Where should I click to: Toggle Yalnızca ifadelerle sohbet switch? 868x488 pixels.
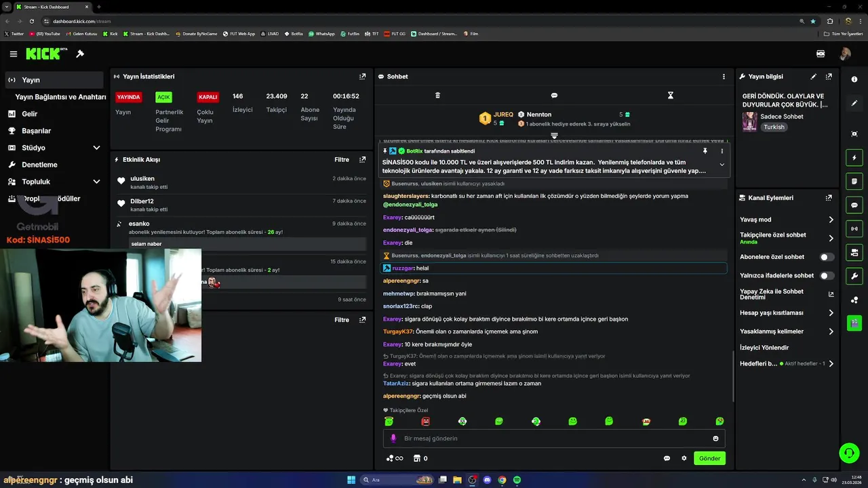(827, 276)
